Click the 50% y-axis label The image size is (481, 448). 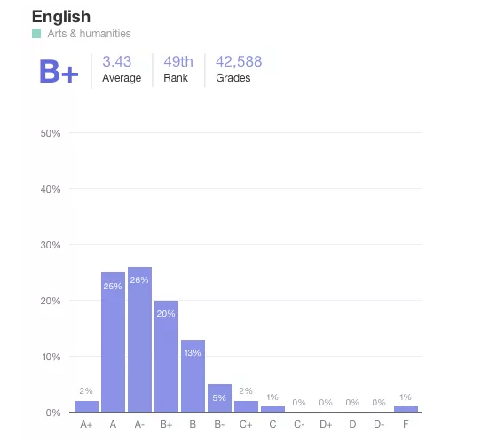tap(51, 133)
